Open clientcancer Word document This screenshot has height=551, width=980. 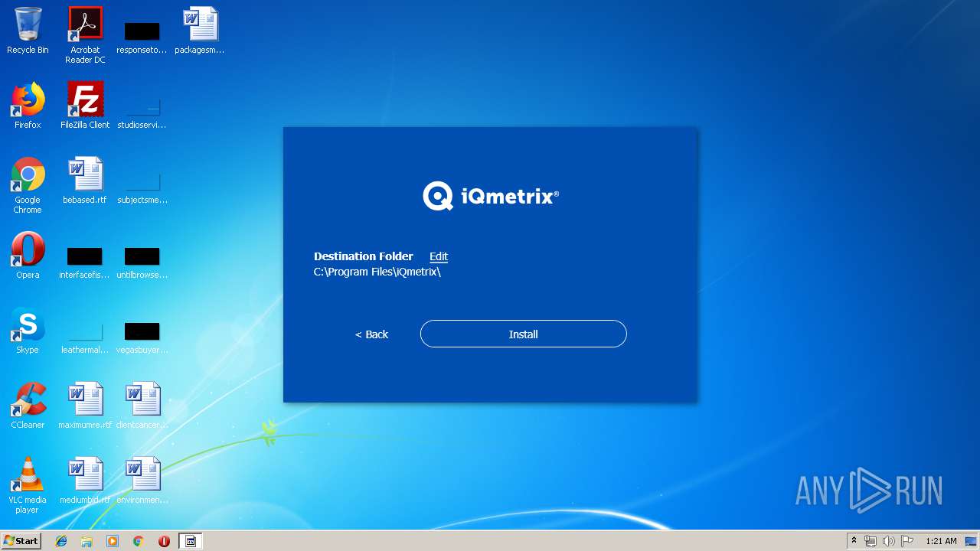tap(142, 406)
